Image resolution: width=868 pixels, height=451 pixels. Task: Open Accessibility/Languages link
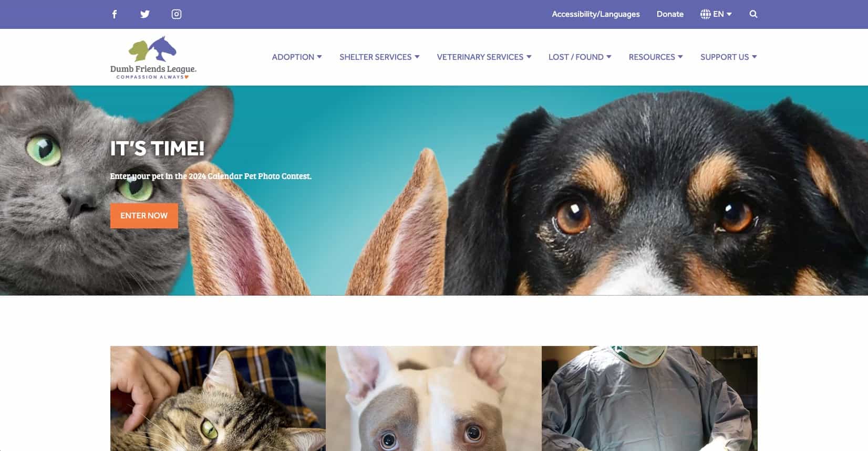click(596, 14)
